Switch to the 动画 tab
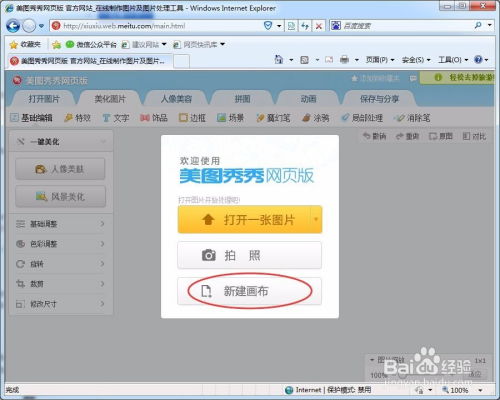The height and width of the screenshot is (400, 500). pyautogui.click(x=308, y=99)
